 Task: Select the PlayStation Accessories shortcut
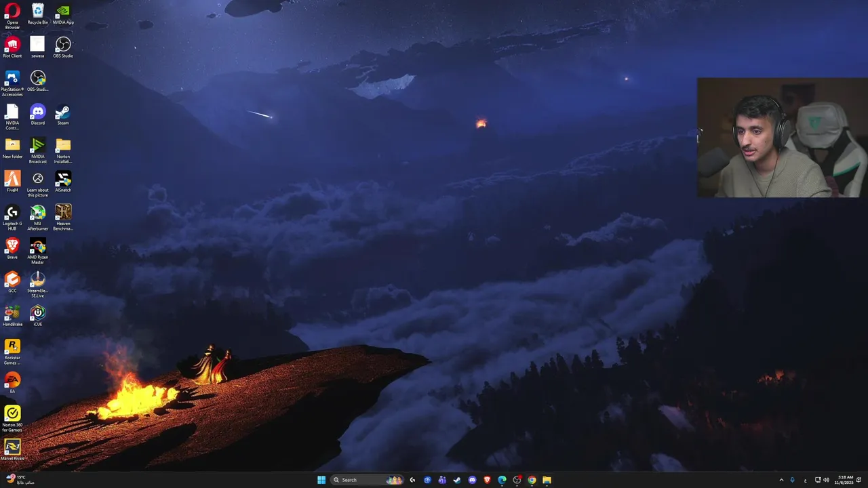click(12, 84)
